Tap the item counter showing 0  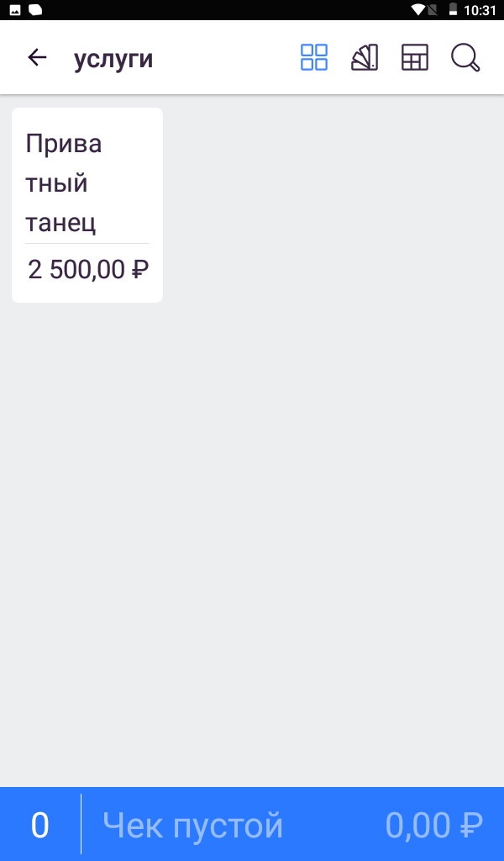click(x=39, y=825)
